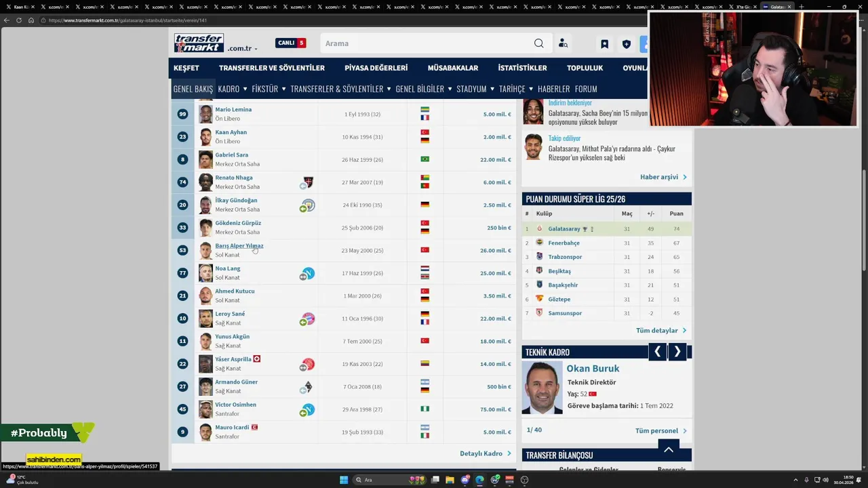Click the Mithat Pala news thumbnail
868x488 pixels.
coord(533,148)
